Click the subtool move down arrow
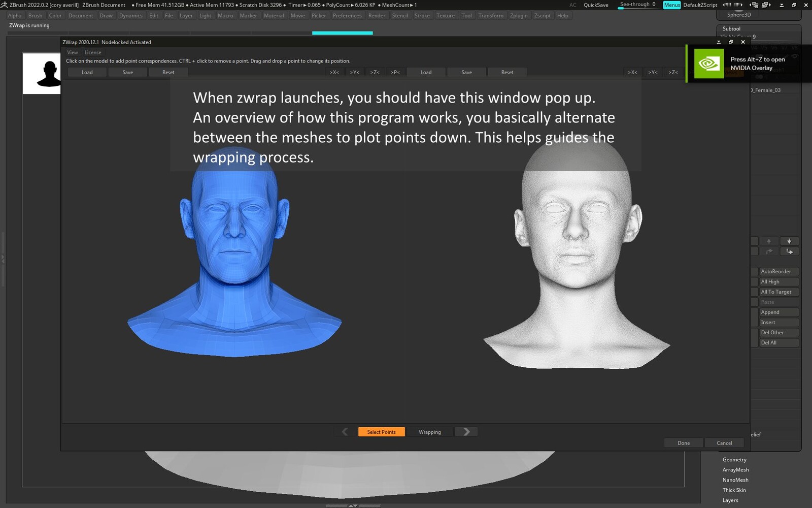Viewport: 812px width, 508px height. click(x=789, y=241)
